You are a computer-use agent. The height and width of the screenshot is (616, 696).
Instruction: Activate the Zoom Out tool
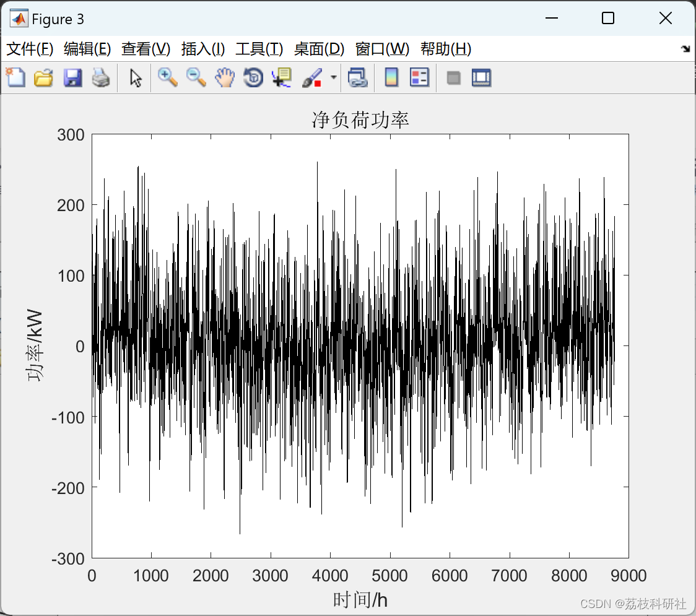coord(196,77)
